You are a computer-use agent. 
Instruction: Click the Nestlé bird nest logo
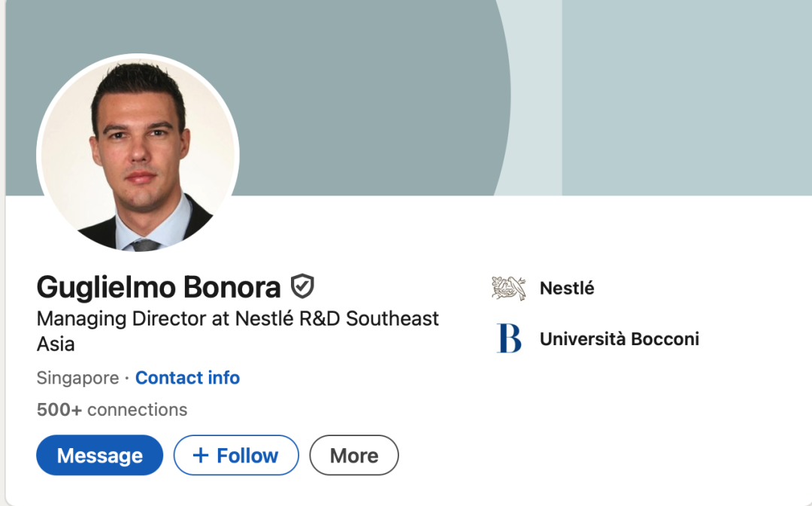(x=509, y=288)
